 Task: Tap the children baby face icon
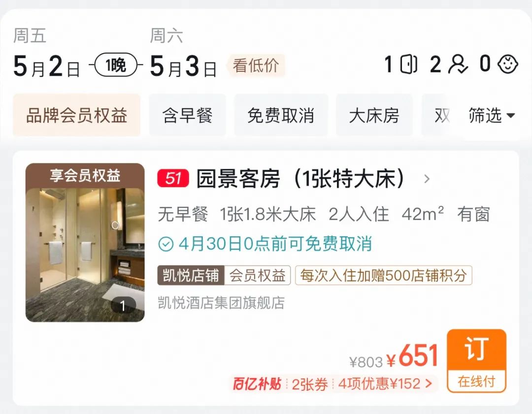click(x=507, y=64)
